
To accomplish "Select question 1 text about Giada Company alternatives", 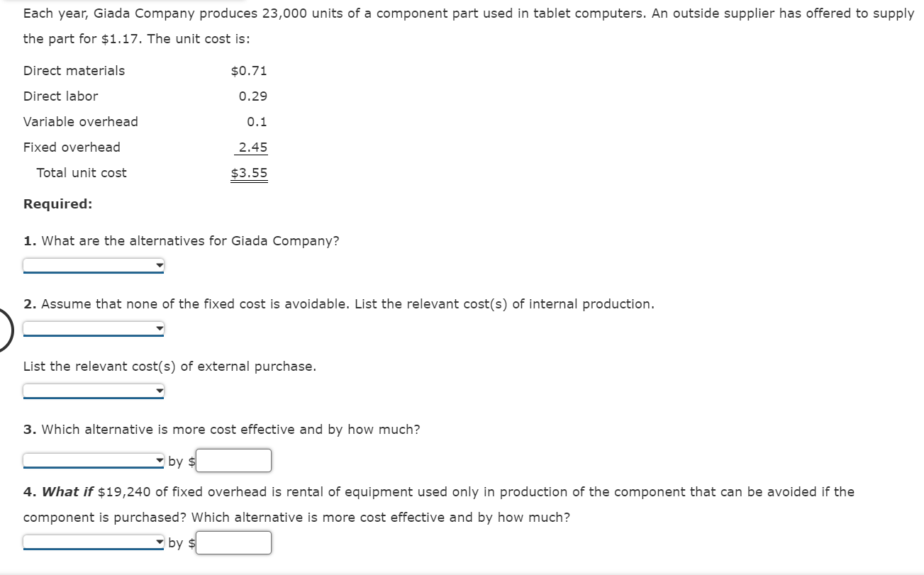I will click(x=181, y=240).
